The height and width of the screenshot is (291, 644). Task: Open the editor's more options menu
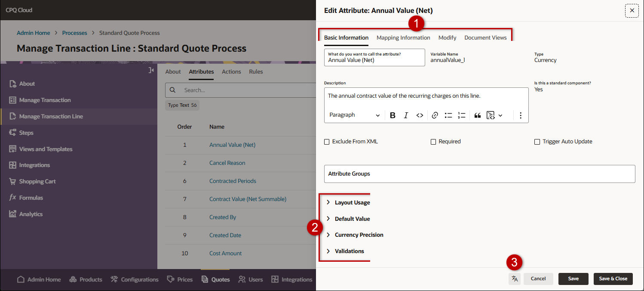click(x=521, y=115)
